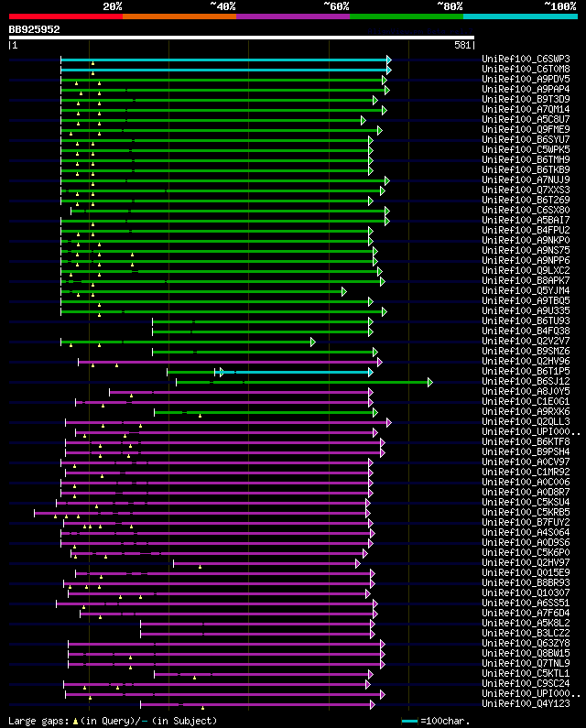The image size is (586, 728).
Task: Open the UniRef100_A7NUJ9 hit label
Action: click(x=526, y=179)
